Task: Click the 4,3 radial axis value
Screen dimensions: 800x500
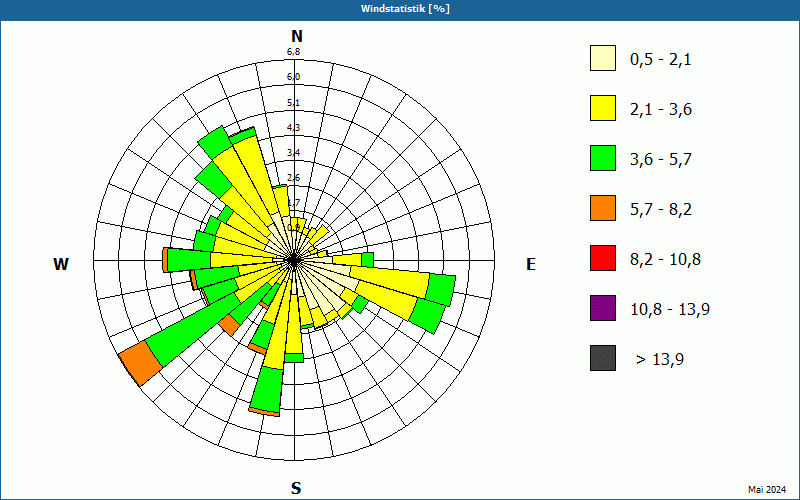Action: click(293, 128)
